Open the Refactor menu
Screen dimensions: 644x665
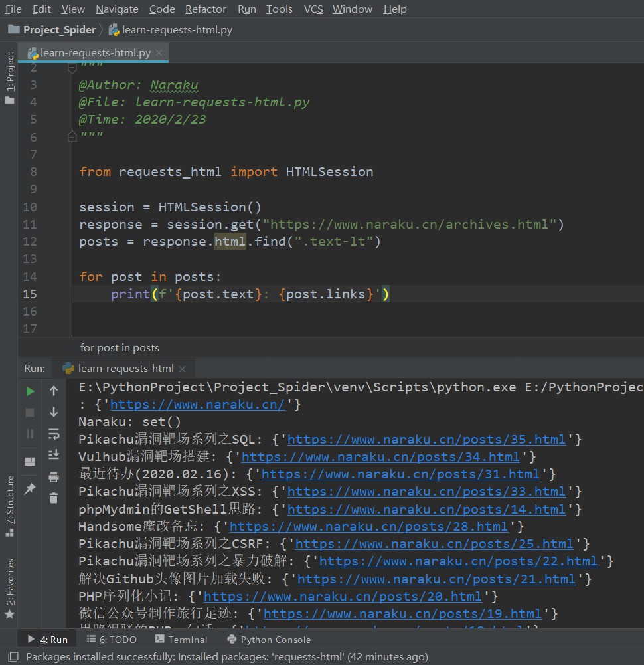(x=205, y=9)
